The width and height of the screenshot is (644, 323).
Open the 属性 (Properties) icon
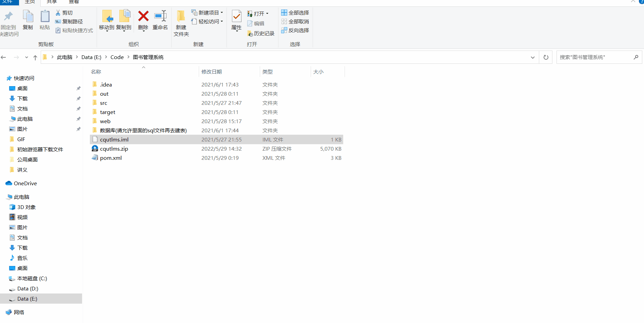[x=236, y=20]
